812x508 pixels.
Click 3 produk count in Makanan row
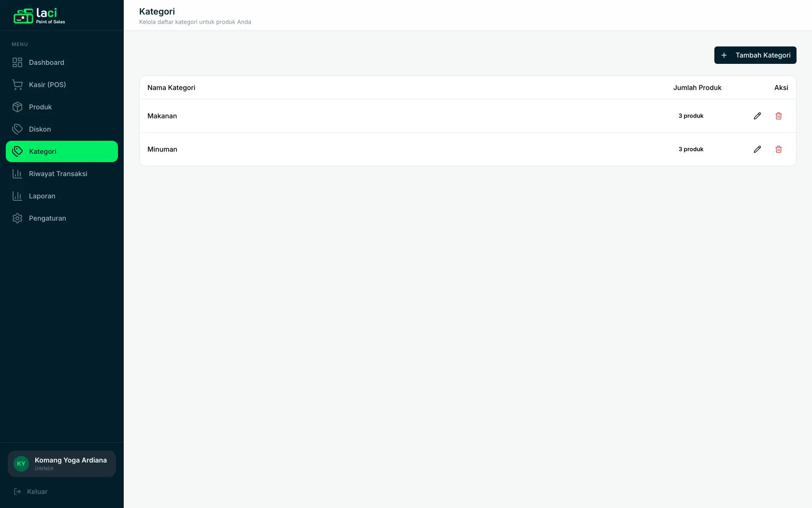tap(691, 116)
